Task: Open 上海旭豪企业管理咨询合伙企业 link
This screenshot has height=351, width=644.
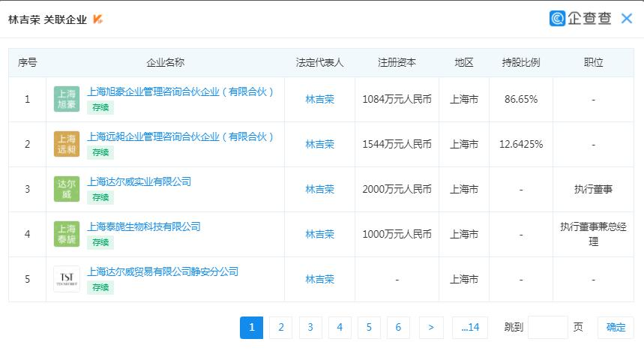Action: click(180, 91)
